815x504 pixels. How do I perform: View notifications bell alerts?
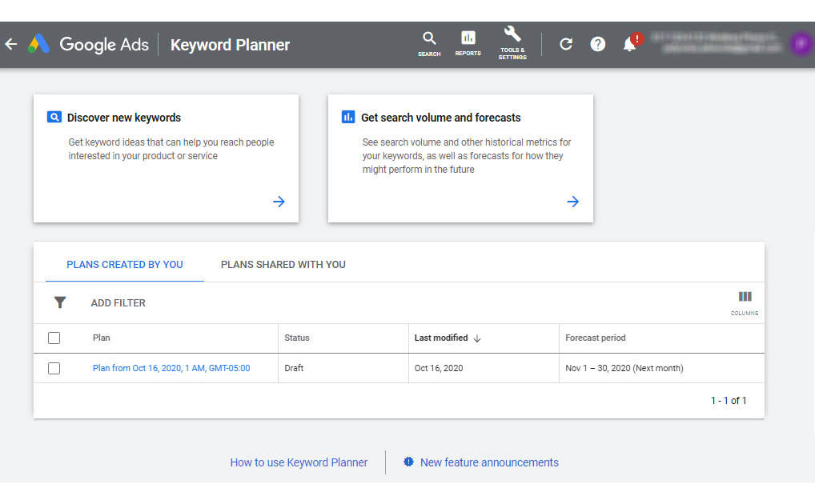[630, 45]
